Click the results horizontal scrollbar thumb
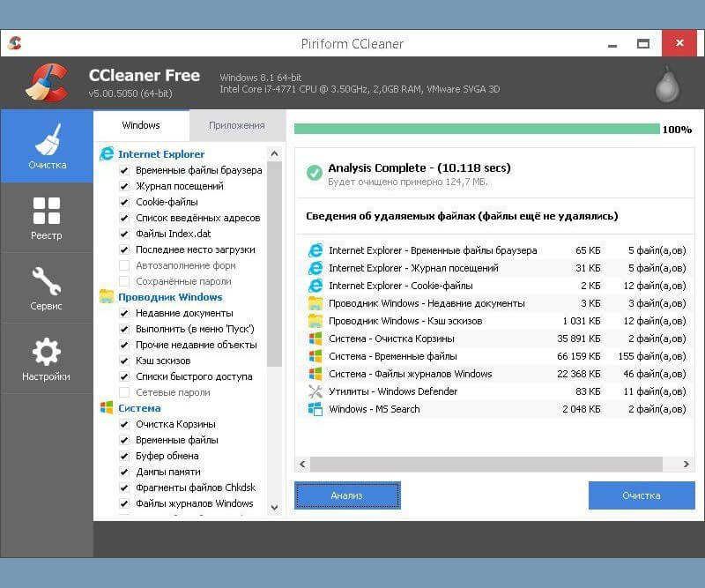The image size is (705, 588). 486,464
